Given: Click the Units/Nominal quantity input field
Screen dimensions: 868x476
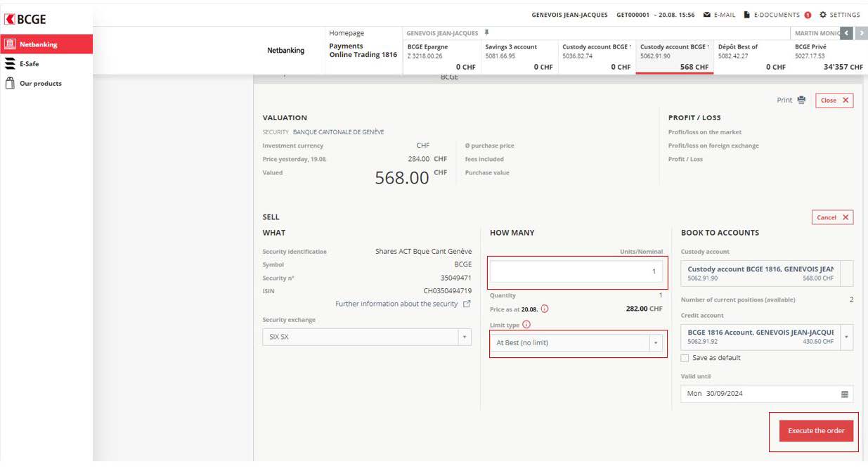Looking at the screenshot, I should 576,271.
